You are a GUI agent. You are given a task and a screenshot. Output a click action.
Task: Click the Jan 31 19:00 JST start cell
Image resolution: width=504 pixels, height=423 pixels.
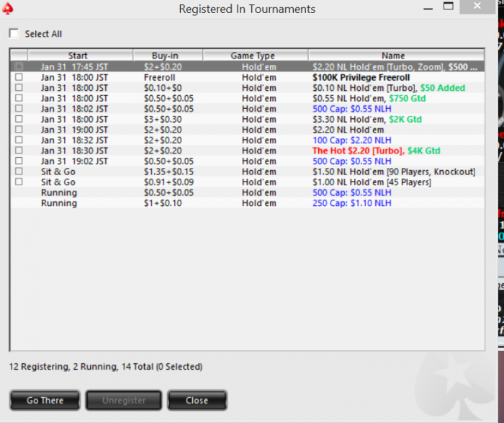coord(74,130)
